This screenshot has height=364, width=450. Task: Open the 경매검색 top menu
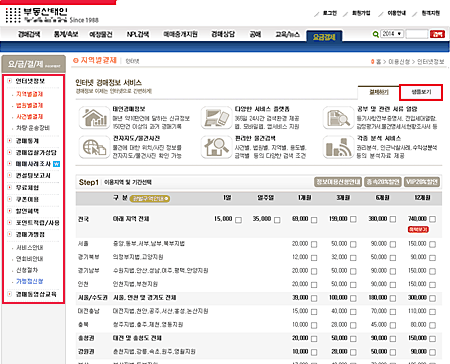coord(29,34)
